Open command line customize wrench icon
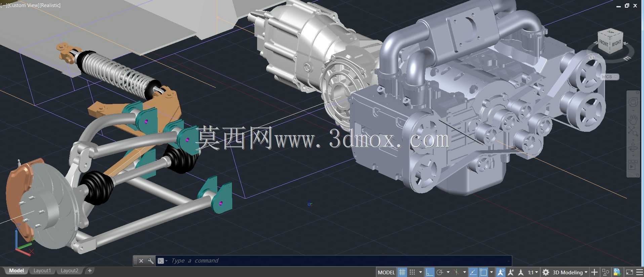Screen dimensions: 644x277 151,261
